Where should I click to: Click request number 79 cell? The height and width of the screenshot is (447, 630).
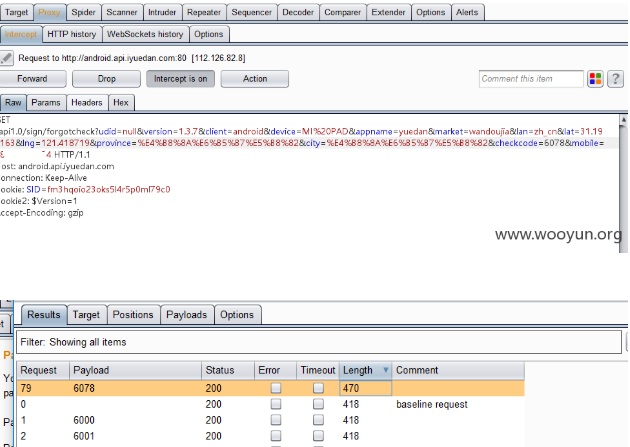(x=43, y=388)
